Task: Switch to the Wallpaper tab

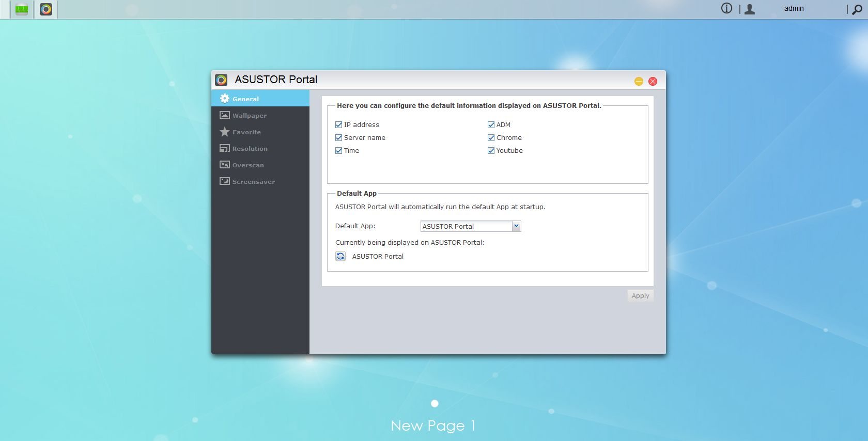Action: [260, 115]
